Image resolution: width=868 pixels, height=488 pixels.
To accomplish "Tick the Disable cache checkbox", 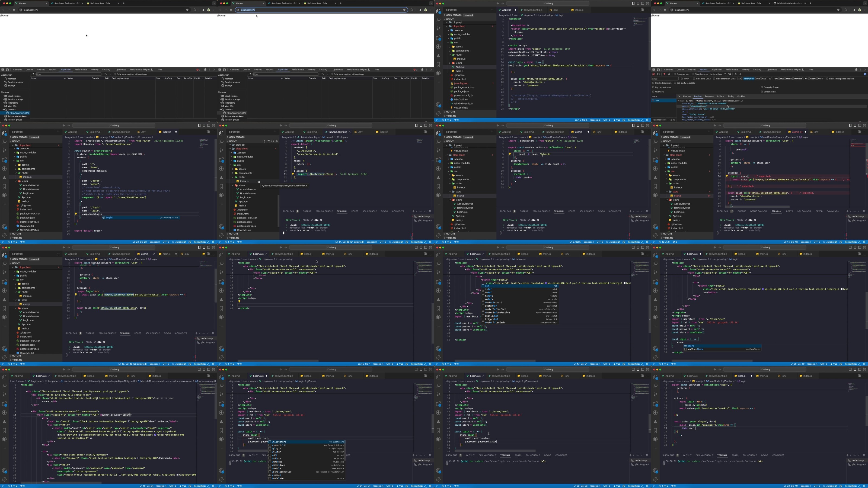I will tap(693, 74).
